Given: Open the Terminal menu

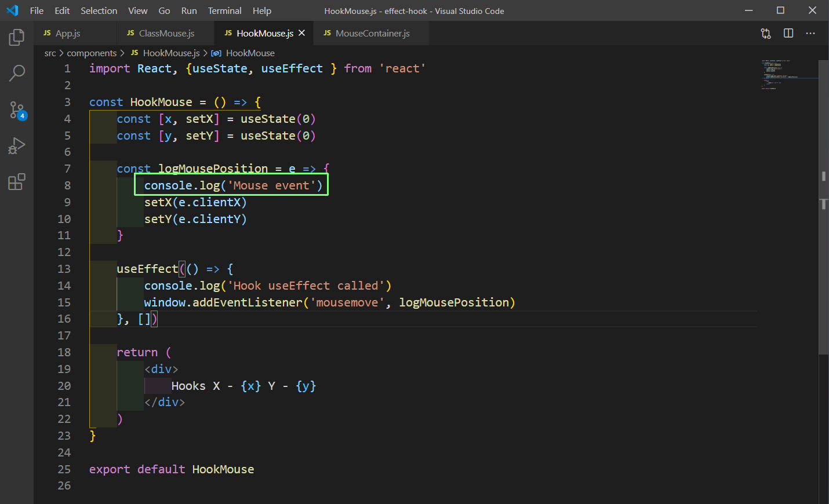Looking at the screenshot, I should click(x=225, y=10).
